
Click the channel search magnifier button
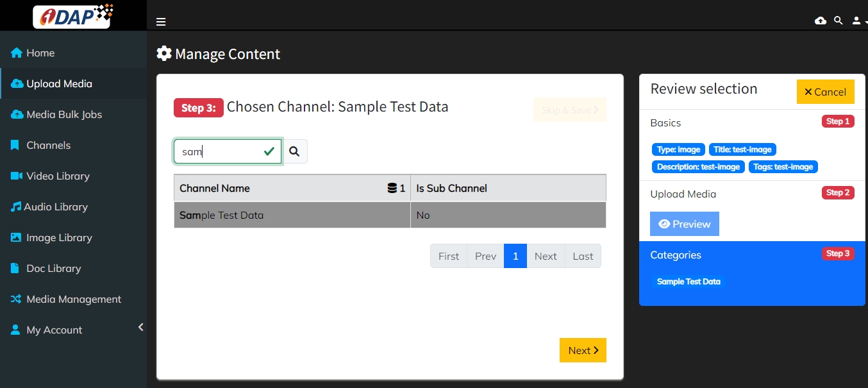click(x=295, y=151)
